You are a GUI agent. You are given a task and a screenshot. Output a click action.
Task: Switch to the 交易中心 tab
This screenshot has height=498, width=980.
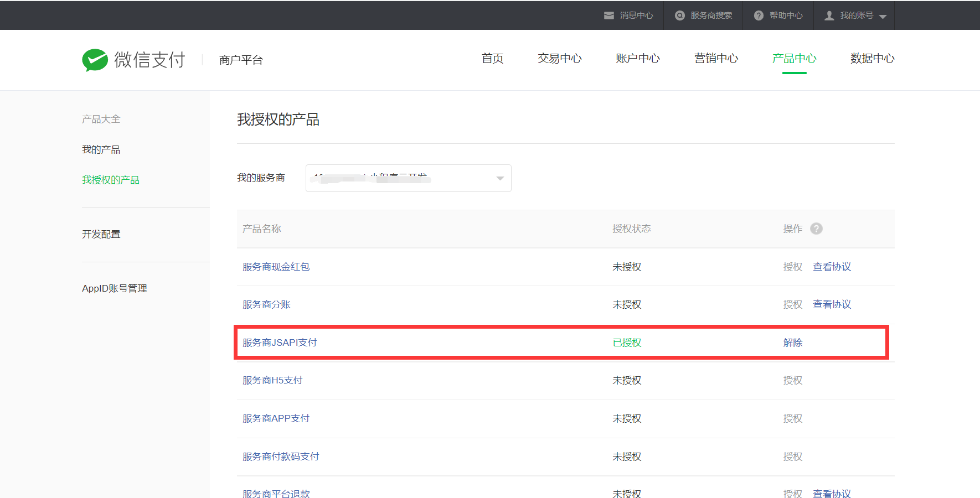[x=559, y=58]
